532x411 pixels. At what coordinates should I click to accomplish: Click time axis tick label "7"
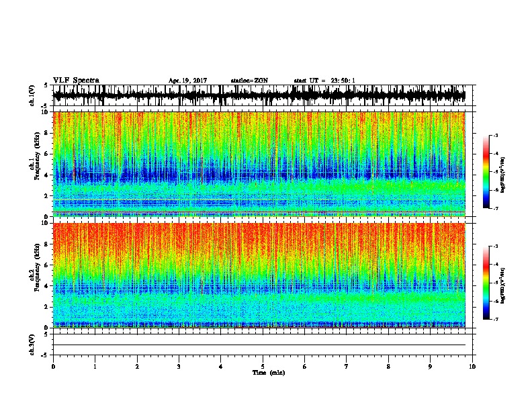pyautogui.click(x=347, y=367)
